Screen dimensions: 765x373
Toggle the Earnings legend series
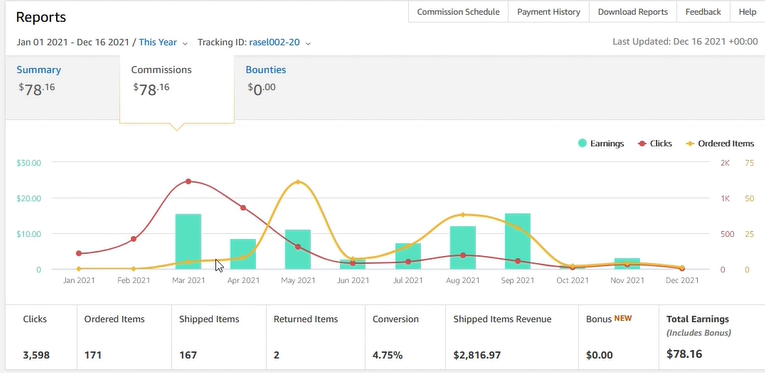tap(601, 143)
